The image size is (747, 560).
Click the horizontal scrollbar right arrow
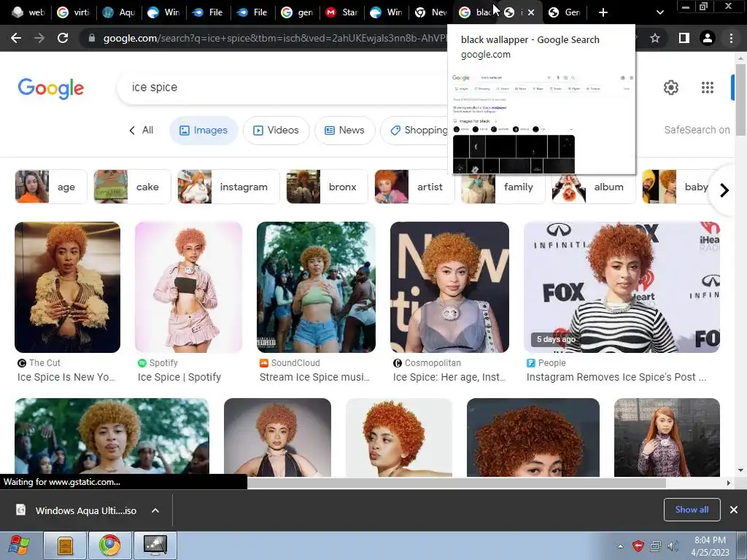pos(729,483)
